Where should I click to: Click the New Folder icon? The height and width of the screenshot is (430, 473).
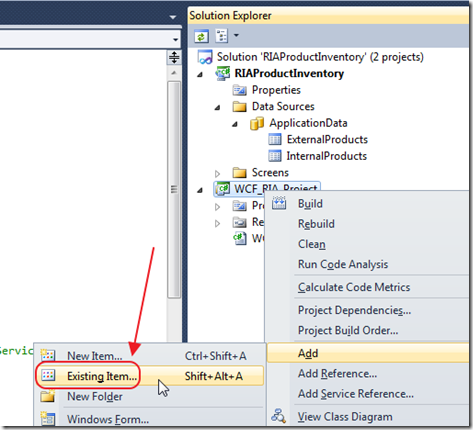tap(48, 396)
